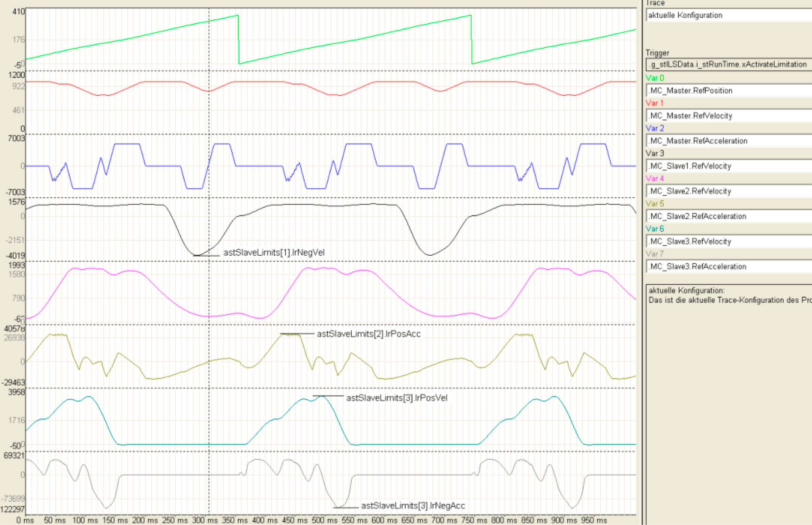Click the 0 ms time axis label
This screenshot has height=525, width=812.
click(x=25, y=520)
